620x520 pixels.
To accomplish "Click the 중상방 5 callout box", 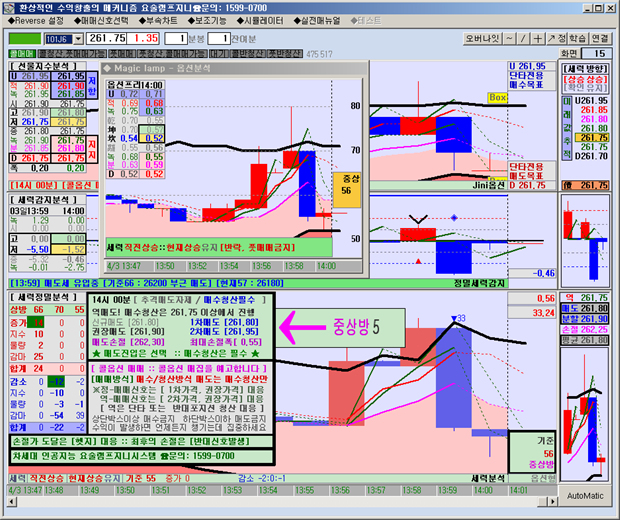I will pos(340,328).
